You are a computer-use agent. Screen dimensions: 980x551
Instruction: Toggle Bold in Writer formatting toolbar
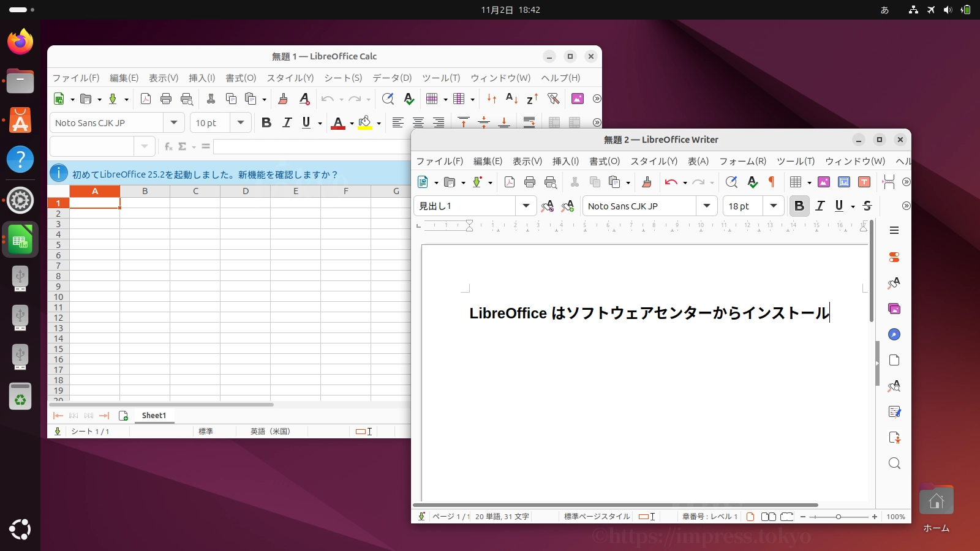[x=799, y=206]
